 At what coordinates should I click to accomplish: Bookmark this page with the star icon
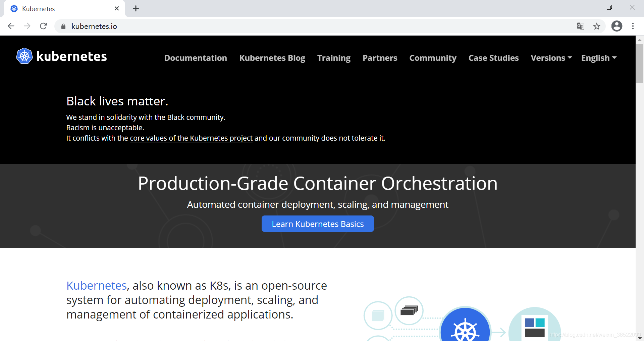pyautogui.click(x=597, y=26)
